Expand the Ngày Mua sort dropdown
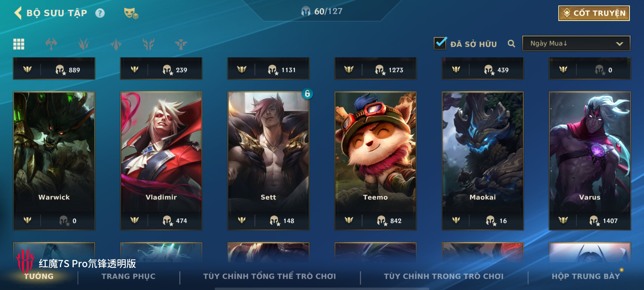The width and height of the screenshot is (644, 290). (x=576, y=44)
